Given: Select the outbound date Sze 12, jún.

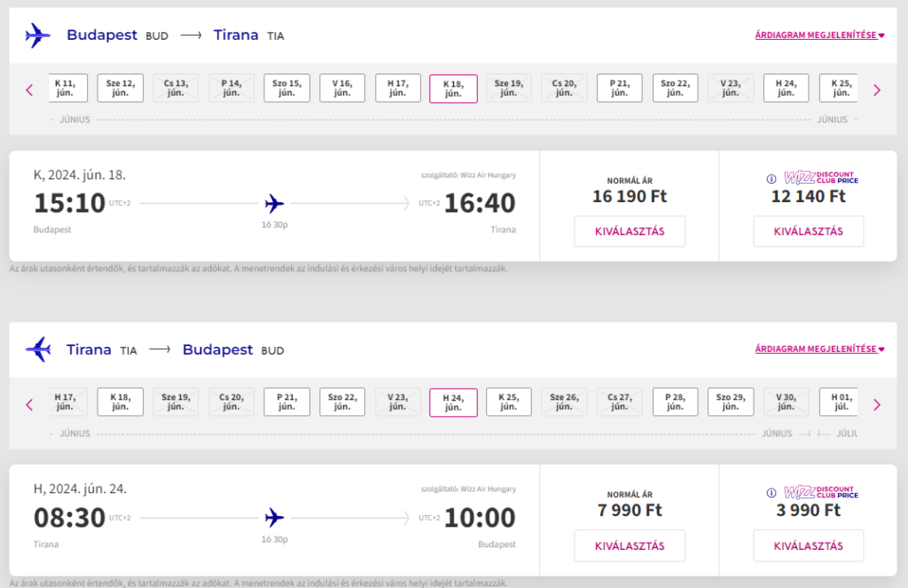Looking at the screenshot, I should point(121,88).
